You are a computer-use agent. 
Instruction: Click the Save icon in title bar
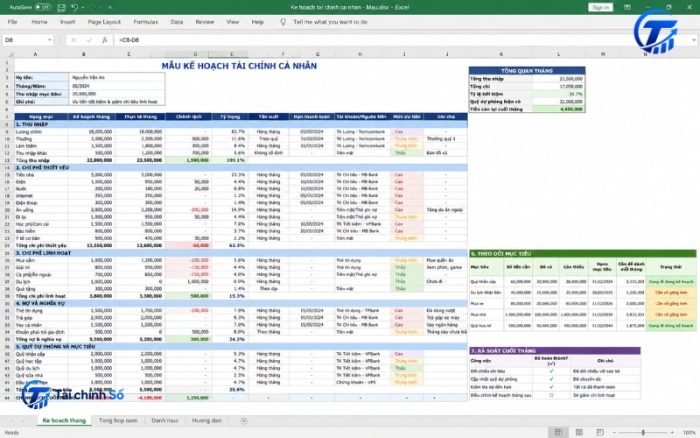[62, 8]
